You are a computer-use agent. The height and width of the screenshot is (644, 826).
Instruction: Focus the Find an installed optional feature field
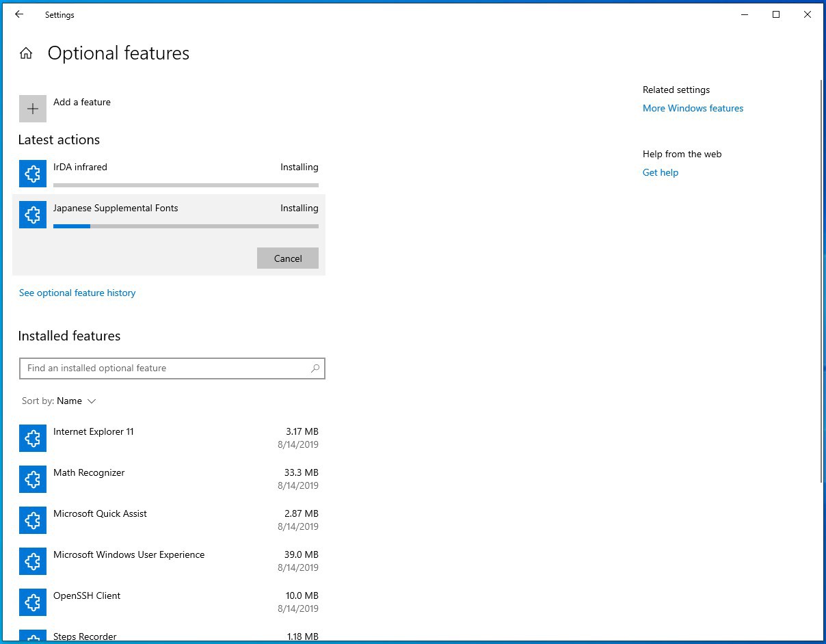click(164, 368)
